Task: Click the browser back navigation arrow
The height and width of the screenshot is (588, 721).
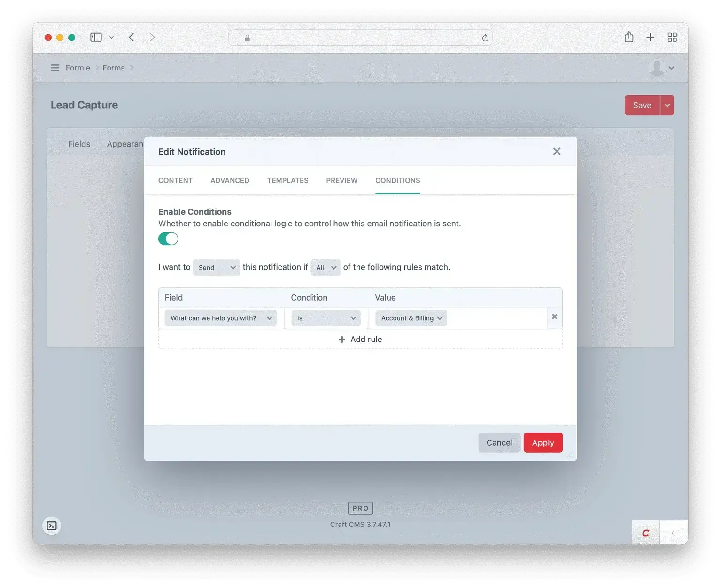Action: point(132,37)
